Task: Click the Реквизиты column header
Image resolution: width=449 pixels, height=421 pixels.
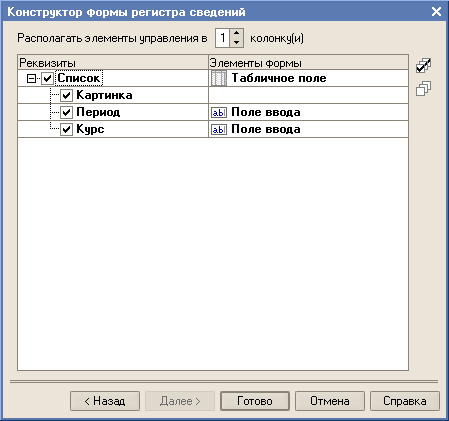Action: coord(113,63)
